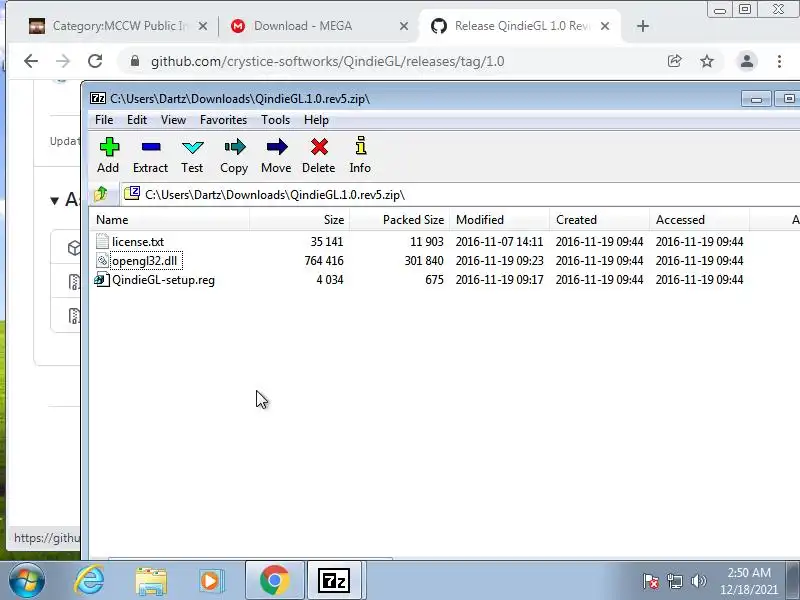Select the opengl32.dll file name

click(144, 261)
